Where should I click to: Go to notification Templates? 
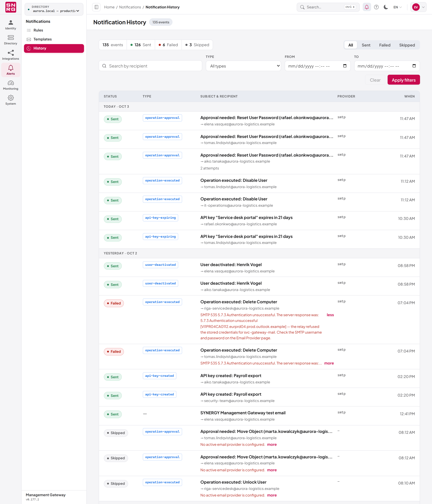54,39
